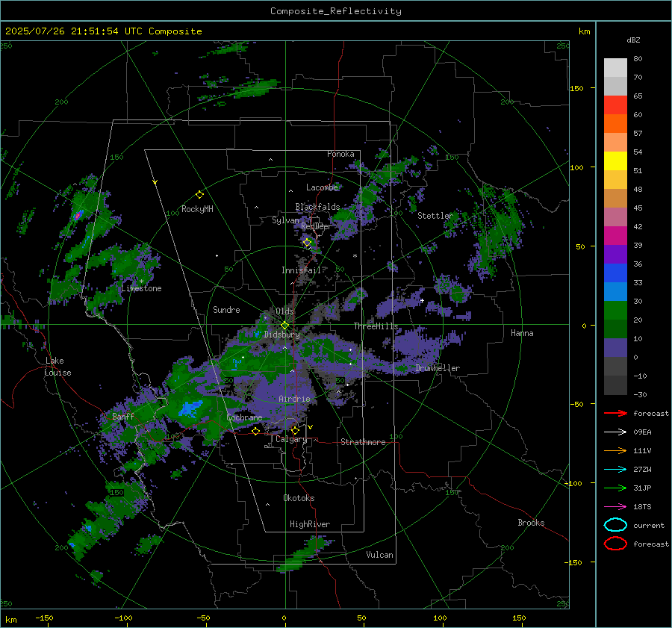Viewport: 672px width, 628px height.
Task: Click the 'Banff' map label
Action: (x=123, y=416)
